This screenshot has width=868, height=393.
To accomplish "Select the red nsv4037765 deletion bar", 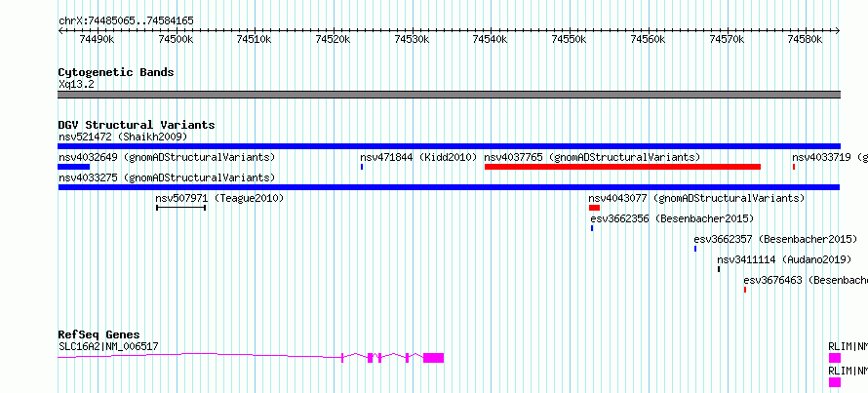I will click(623, 167).
